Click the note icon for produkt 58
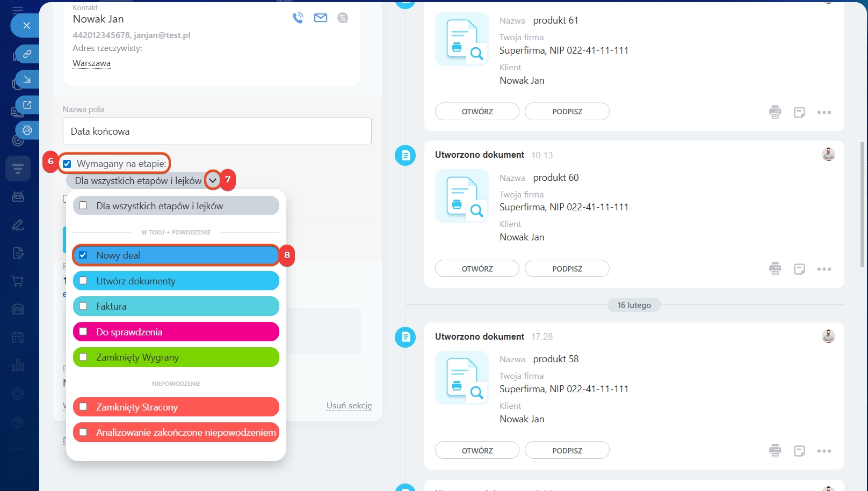Image resolution: width=868 pixels, height=491 pixels. (x=799, y=451)
